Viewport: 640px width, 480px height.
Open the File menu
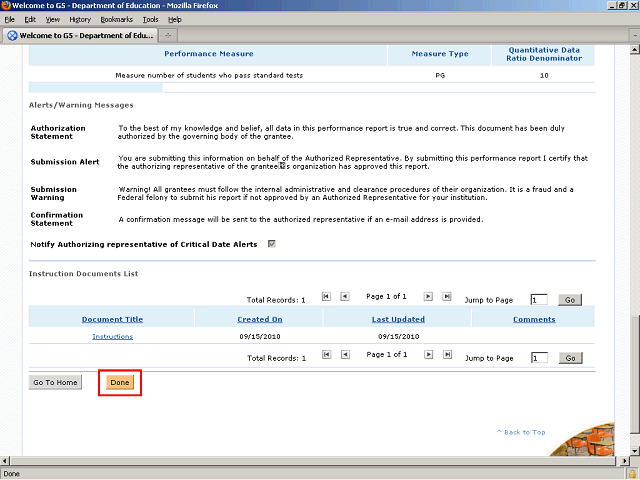(9, 20)
